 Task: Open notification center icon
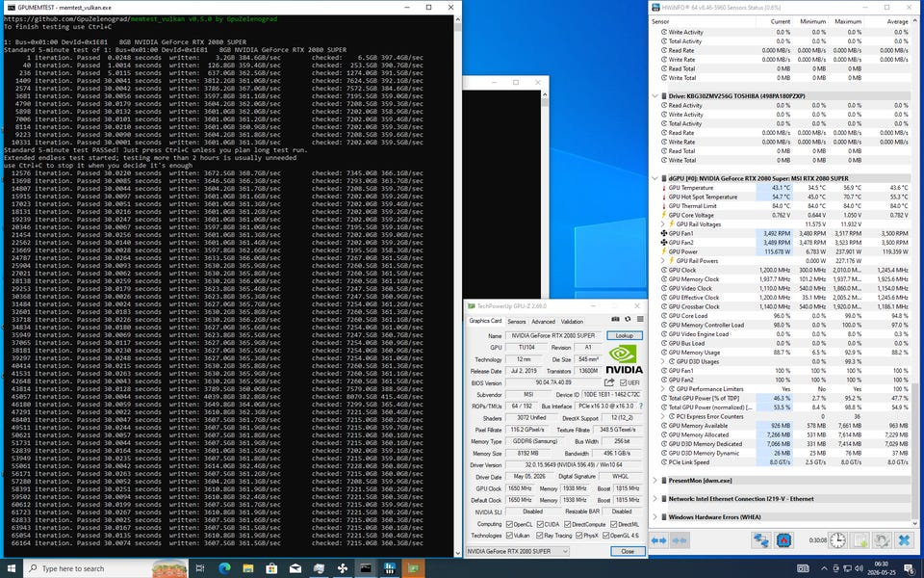point(908,568)
